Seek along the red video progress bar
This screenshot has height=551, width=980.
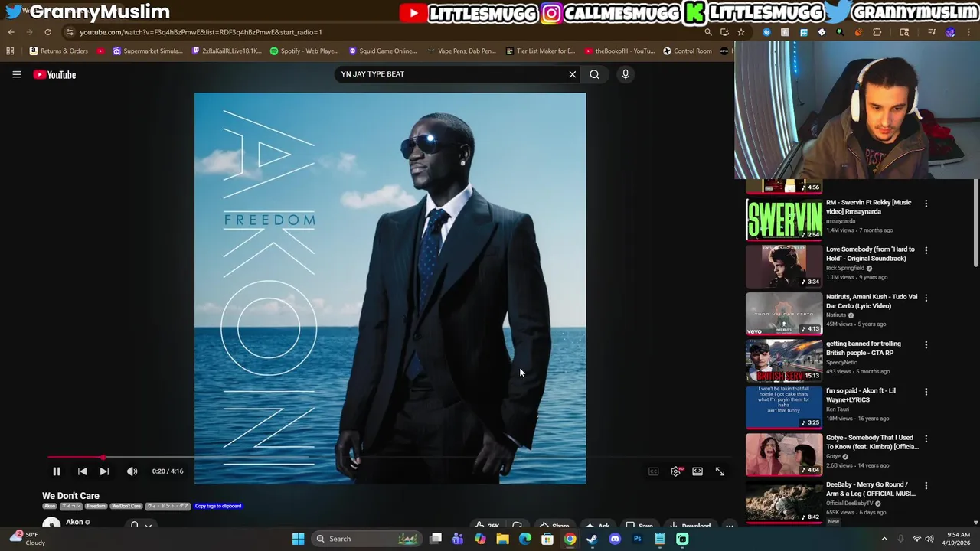coord(390,458)
